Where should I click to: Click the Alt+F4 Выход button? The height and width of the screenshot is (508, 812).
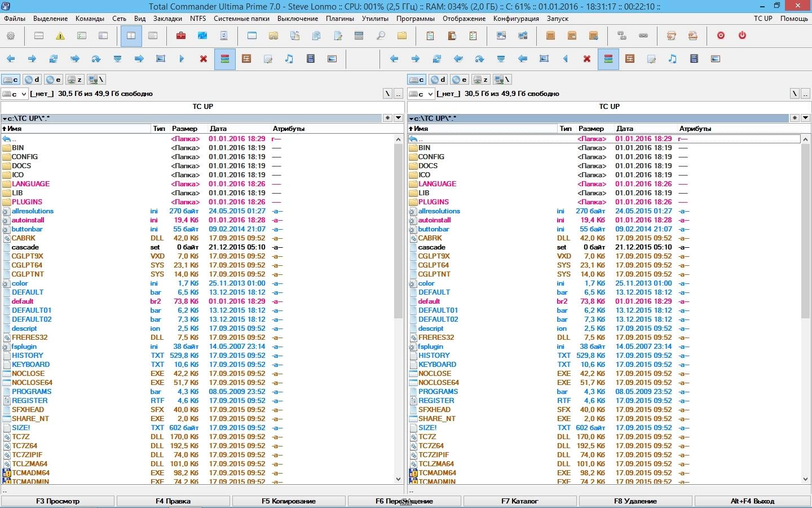point(752,501)
